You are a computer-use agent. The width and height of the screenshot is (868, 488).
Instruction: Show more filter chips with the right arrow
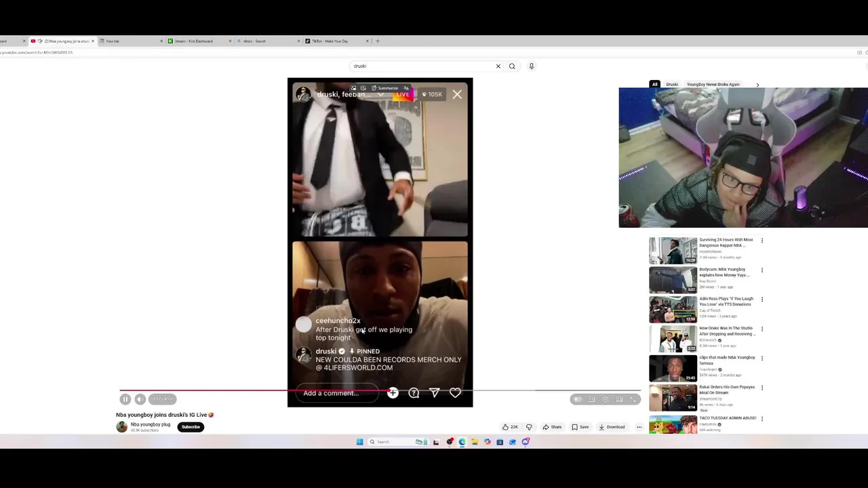[x=757, y=85]
